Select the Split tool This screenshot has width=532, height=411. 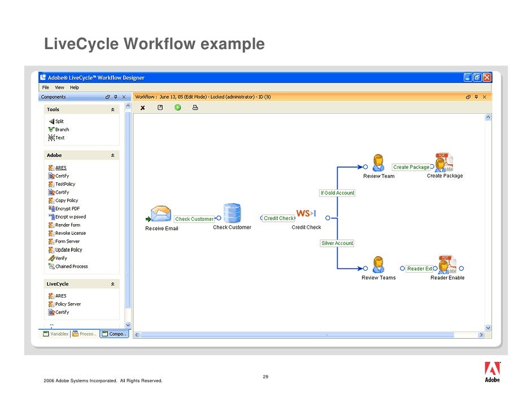click(x=56, y=121)
